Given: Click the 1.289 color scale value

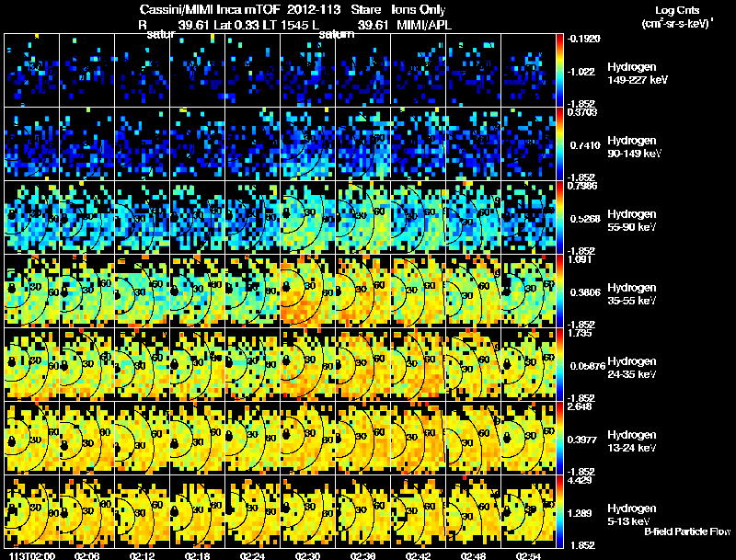Looking at the screenshot, I should (581, 513).
